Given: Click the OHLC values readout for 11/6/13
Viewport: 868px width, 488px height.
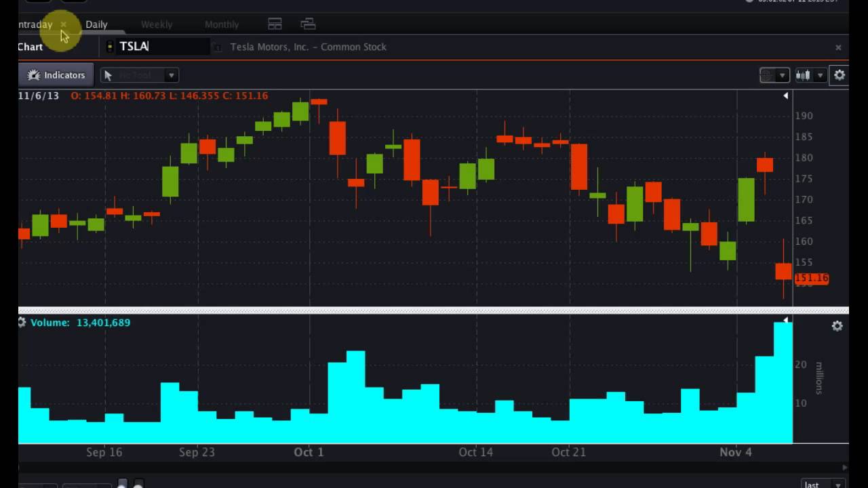Looking at the screenshot, I should tap(169, 96).
